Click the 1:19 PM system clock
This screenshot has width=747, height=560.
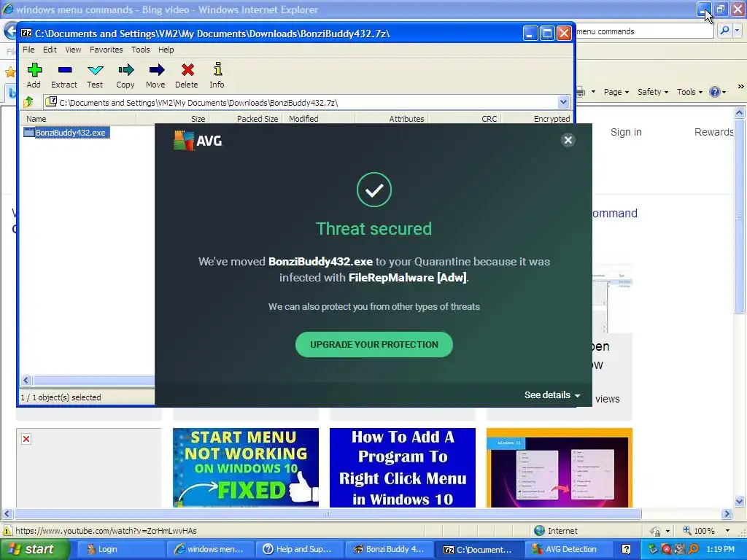720,549
